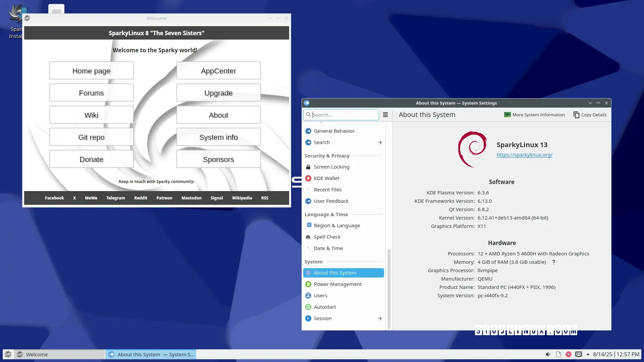Close the Welcome window
This screenshot has height=362, width=644.
pyautogui.click(x=286, y=18)
